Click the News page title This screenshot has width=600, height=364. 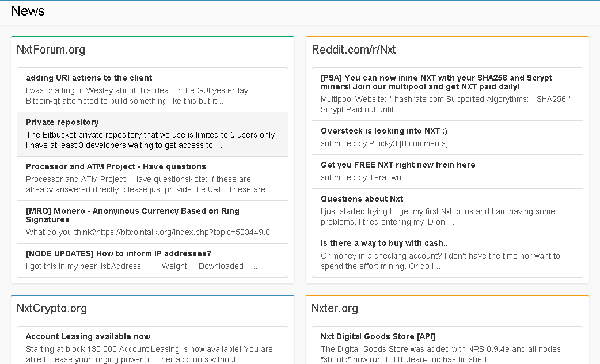28,11
